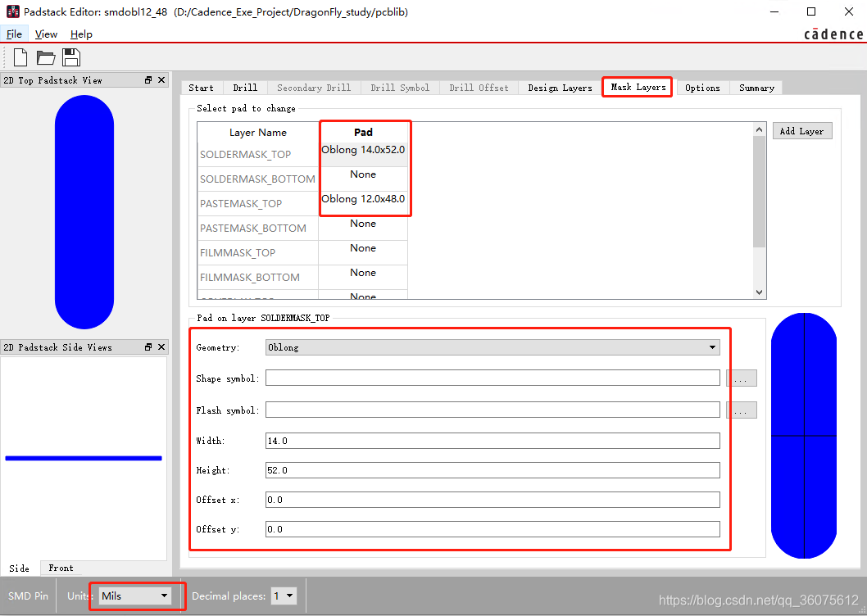
Task: Click the layer list scroll down arrow
Action: point(759,292)
